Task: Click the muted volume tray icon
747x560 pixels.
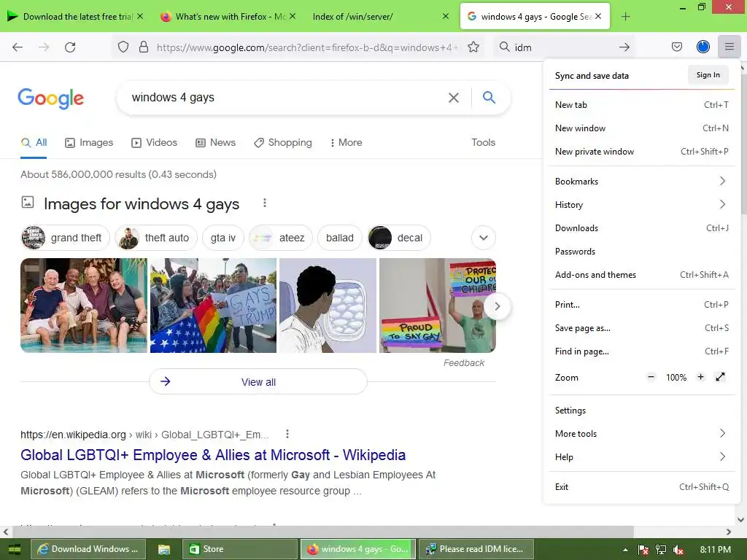Action: [678, 549]
